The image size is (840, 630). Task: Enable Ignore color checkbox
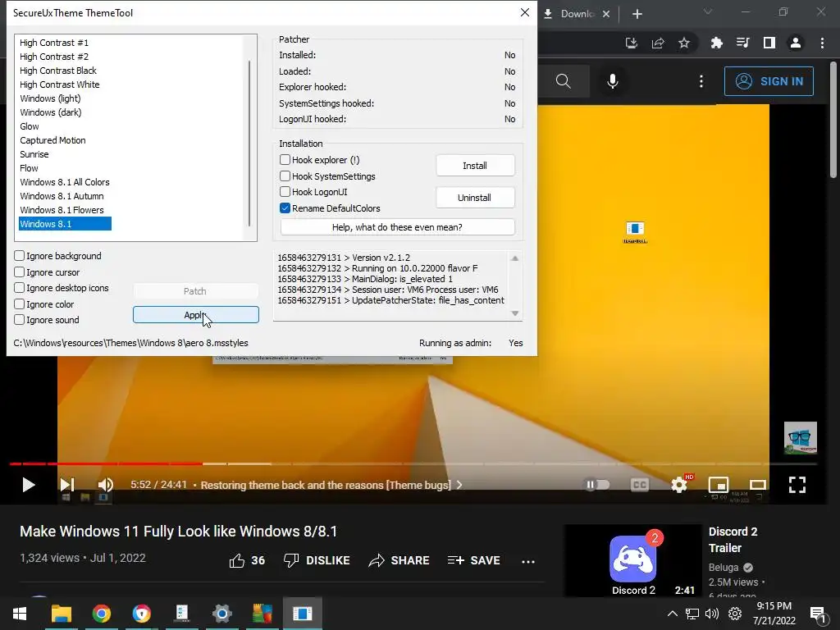[20, 304]
